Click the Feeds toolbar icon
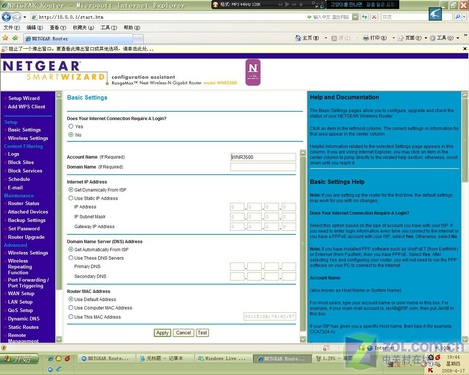 [x=334, y=38]
